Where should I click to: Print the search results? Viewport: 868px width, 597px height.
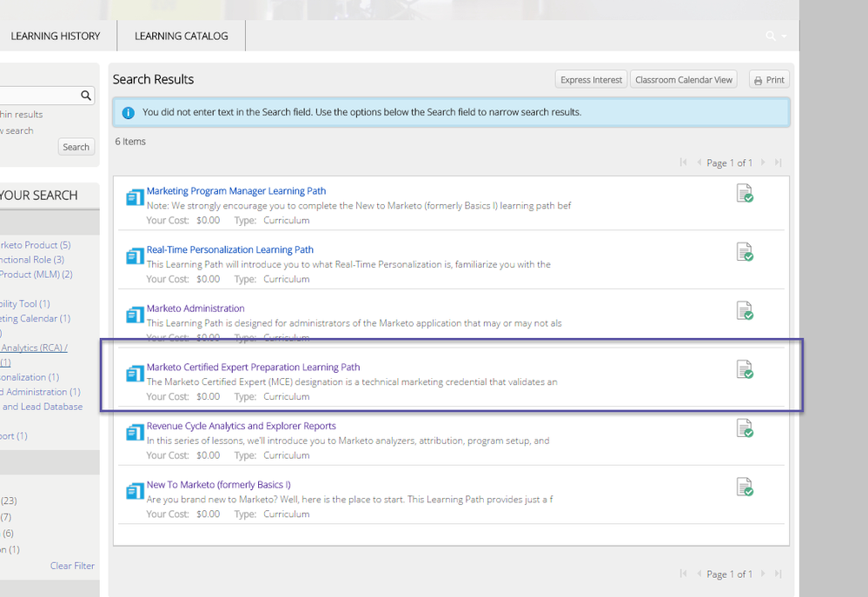coord(770,80)
